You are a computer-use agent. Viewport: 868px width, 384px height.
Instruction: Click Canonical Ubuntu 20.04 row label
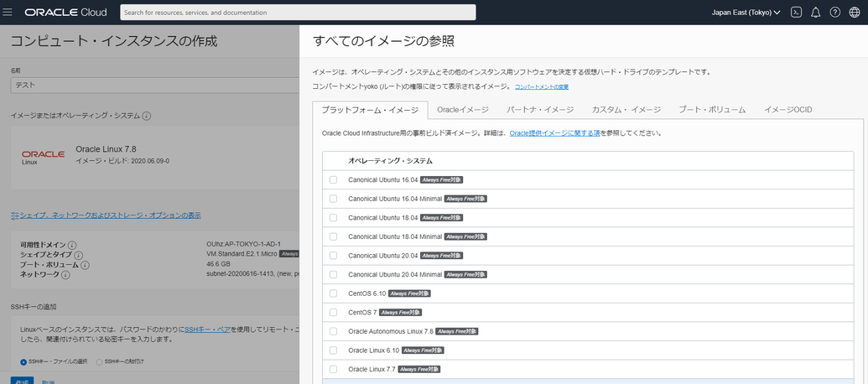coord(382,256)
